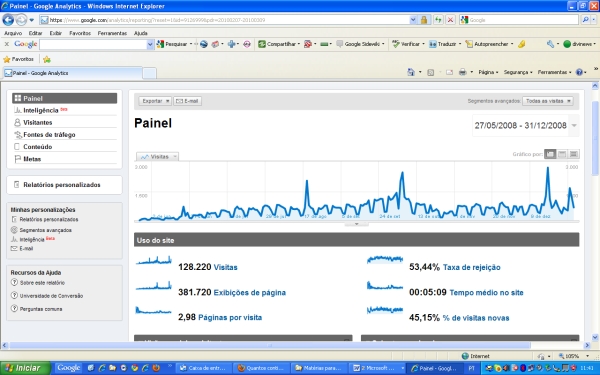
Task: Click Universidade de Conversão help link
Action: click(x=51, y=296)
